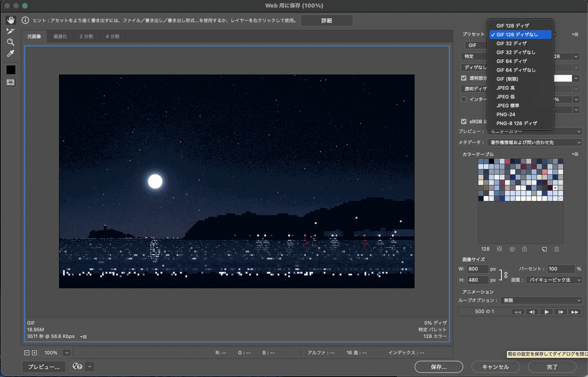Choose JPEG 標準 preset

coord(521,105)
